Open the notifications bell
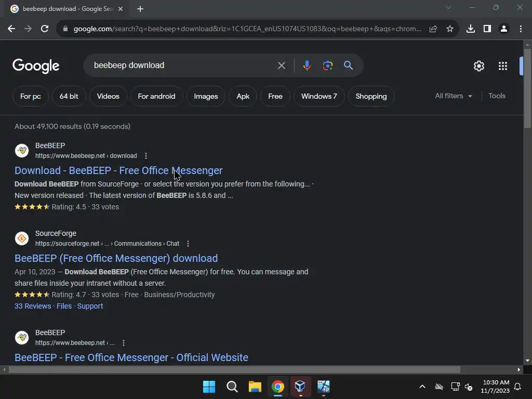This screenshot has height=399, width=532. 518,387
